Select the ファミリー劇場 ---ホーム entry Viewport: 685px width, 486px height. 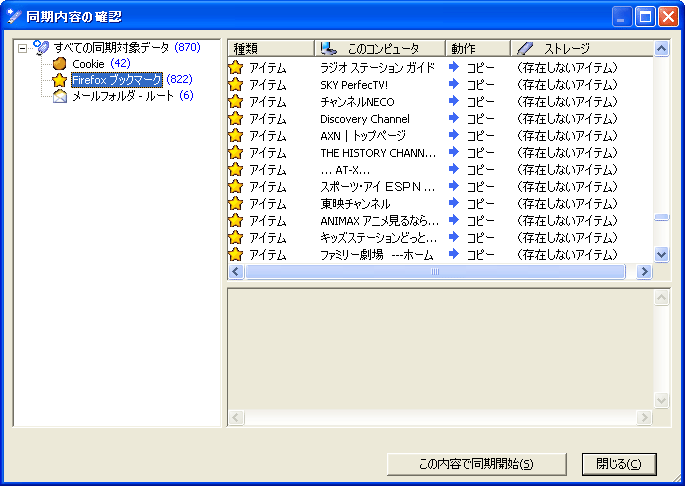[377, 255]
